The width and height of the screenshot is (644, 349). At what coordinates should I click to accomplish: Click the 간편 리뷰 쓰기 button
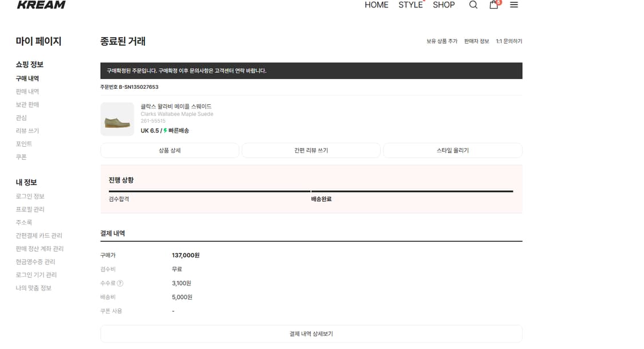coord(311,151)
